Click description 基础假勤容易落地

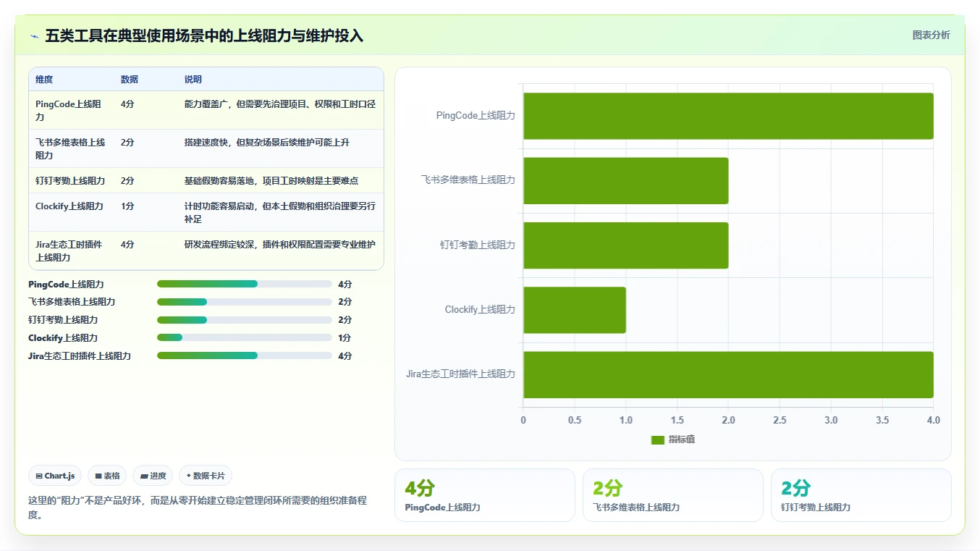271,180
